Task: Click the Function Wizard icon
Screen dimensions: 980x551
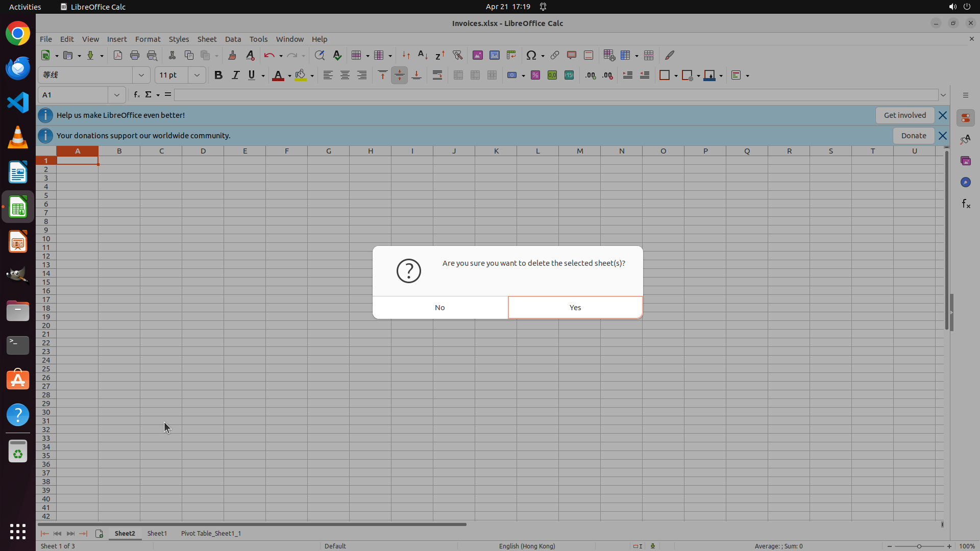Action: pos(136,94)
